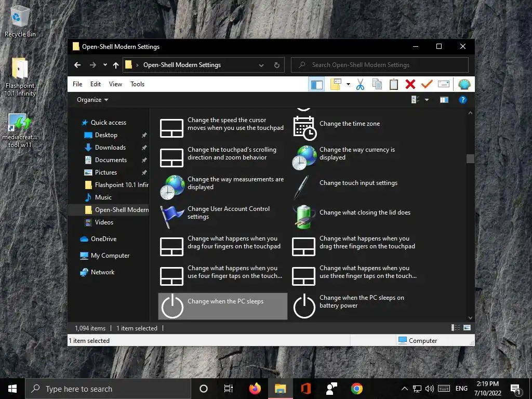Select Change User Account Control settings

[222, 217]
